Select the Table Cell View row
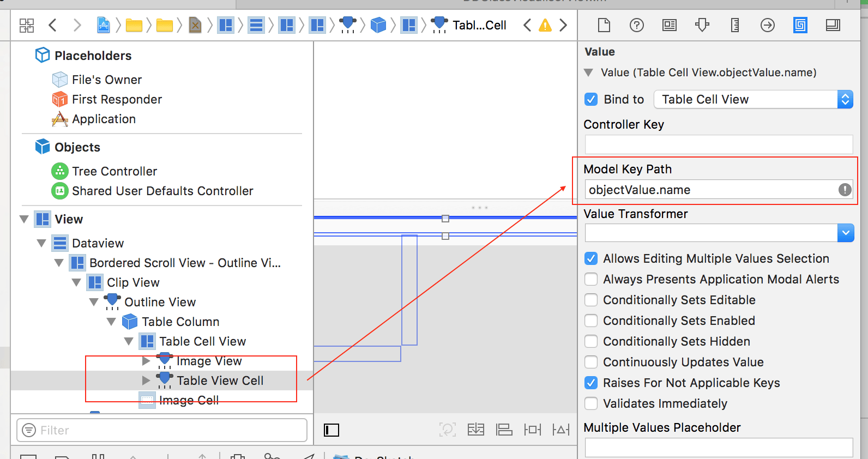 click(x=162, y=341)
